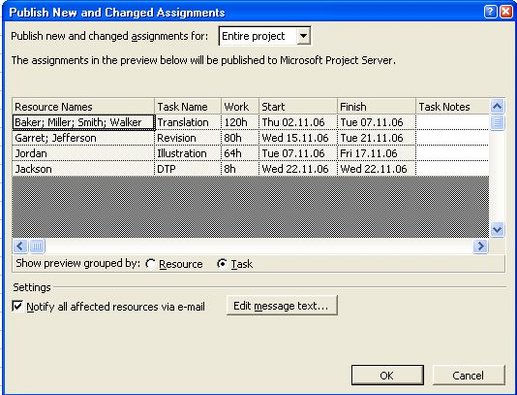This screenshot has width=517, height=395.
Task: Close the Publish New and Changed Assignments dialog
Action: coord(506,12)
